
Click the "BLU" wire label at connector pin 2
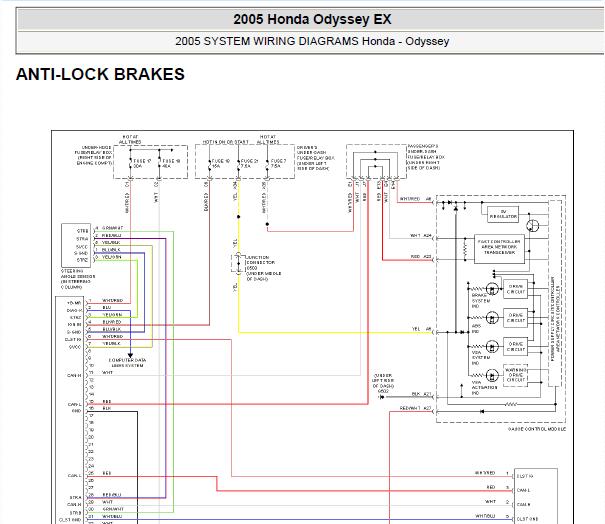[x=107, y=308]
